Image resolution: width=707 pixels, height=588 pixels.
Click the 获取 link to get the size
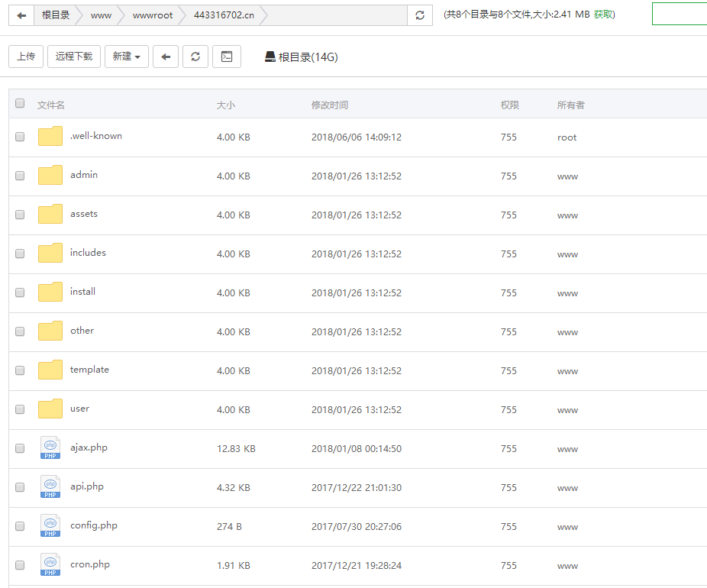coord(603,15)
